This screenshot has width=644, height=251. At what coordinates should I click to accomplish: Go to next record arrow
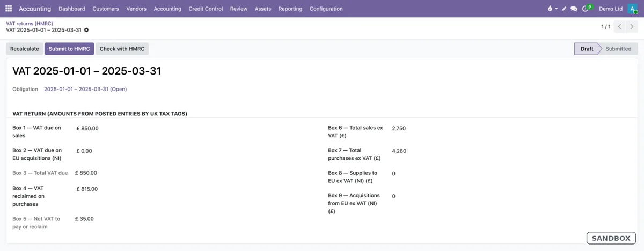tap(632, 26)
